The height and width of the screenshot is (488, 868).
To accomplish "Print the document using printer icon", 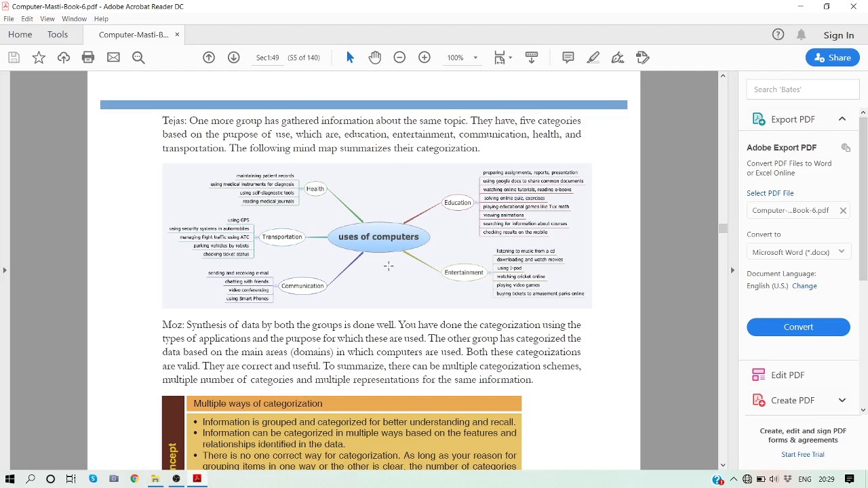I will coord(88,58).
